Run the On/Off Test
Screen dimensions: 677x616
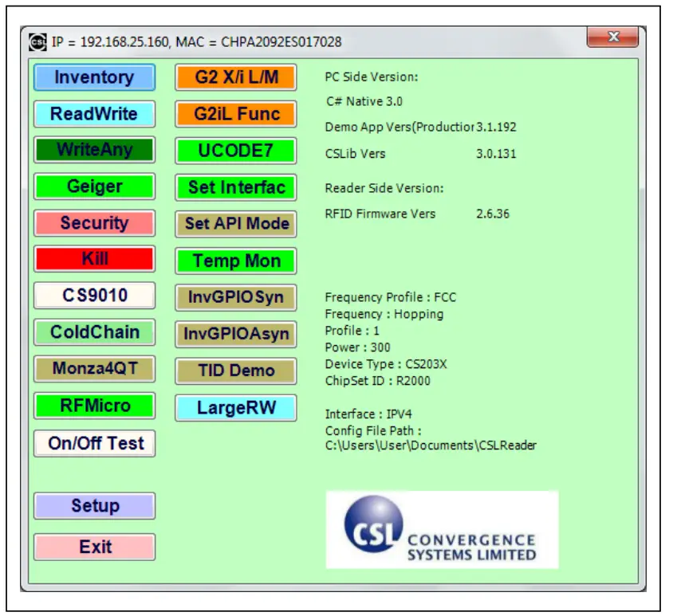pyautogui.click(x=93, y=444)
